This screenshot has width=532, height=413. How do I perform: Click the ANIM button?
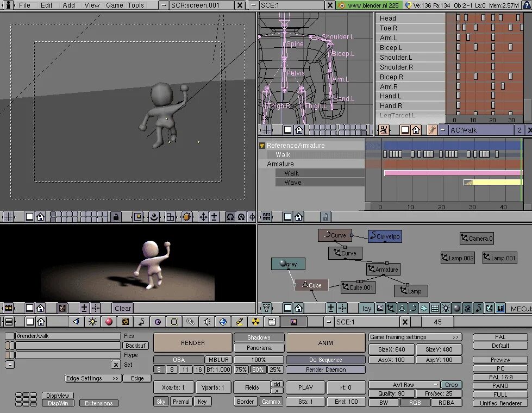point(326,343)
